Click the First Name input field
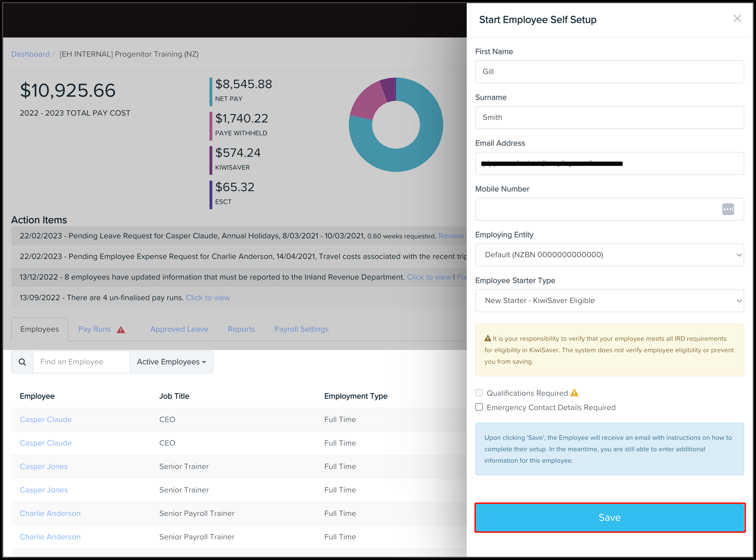This screenshot has width=756, height=560. [609, 72]
